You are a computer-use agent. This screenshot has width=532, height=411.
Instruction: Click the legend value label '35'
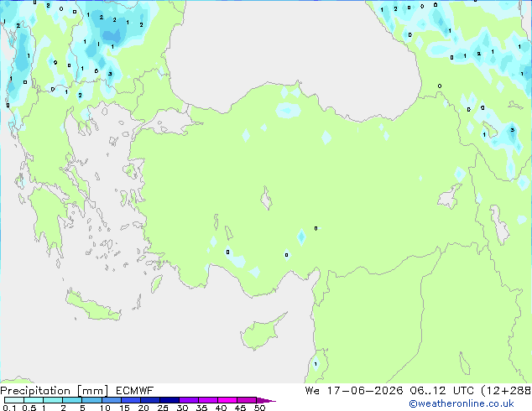pos(201,408)
